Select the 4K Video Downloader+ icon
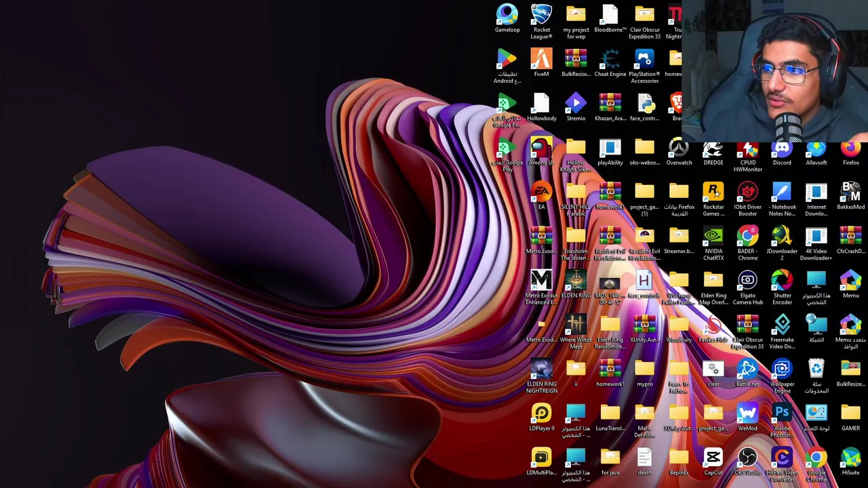 point(816,244)
